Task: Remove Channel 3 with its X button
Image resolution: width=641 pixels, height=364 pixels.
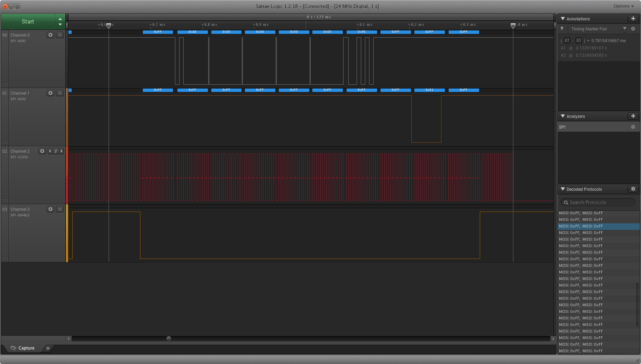Action: coord(60,209)
